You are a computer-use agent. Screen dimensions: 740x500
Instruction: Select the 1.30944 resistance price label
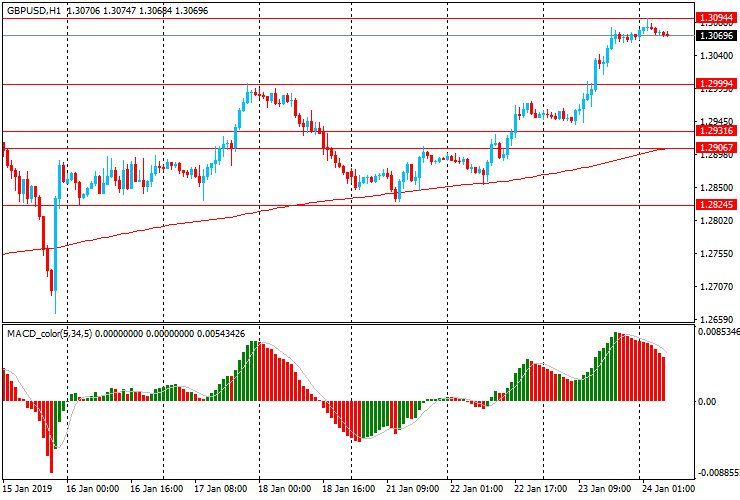point(717,18)
